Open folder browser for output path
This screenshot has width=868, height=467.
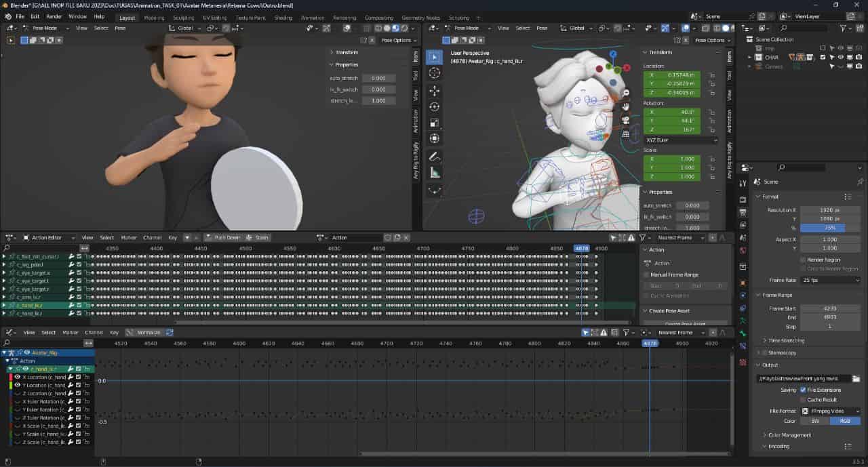[x=856, y=378]
